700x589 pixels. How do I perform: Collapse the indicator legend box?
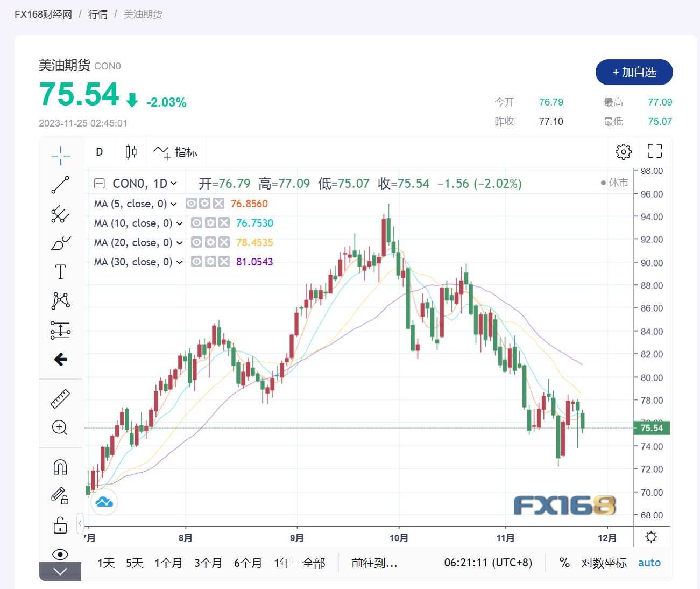(100, 184)
